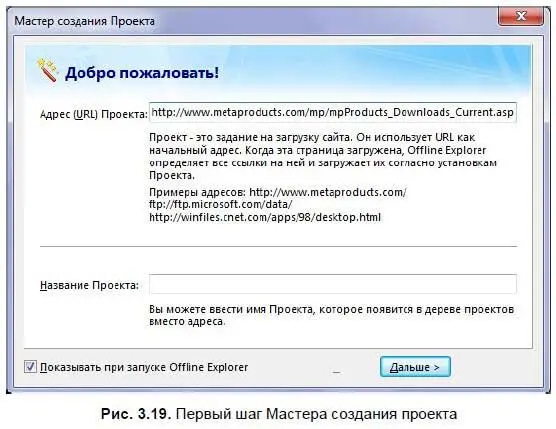Click the empty "Название Проекта" input field
The width and height of the screenshot is (556, 429).
click(x=333, y=284)
